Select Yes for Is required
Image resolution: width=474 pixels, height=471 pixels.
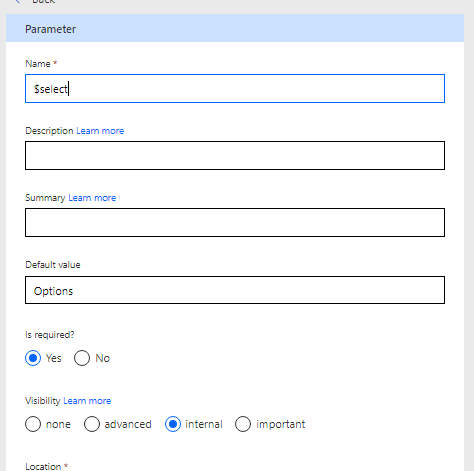[x=33, y=358]
